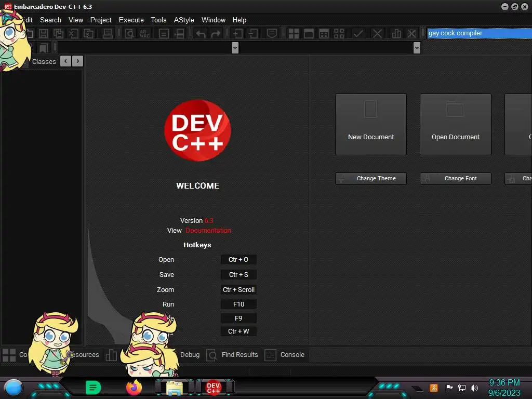
Task: Click the left arrow next to Classes tab
Action: coord(65,61)
